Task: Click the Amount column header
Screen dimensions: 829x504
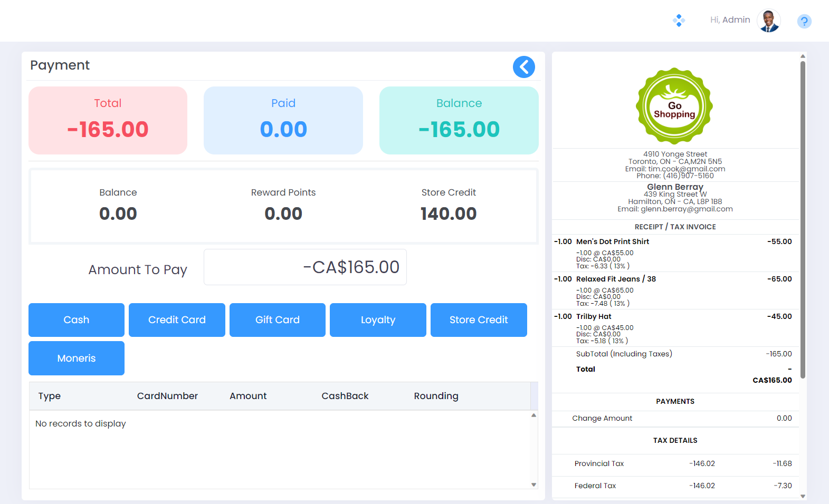Action: coord(248,396)
